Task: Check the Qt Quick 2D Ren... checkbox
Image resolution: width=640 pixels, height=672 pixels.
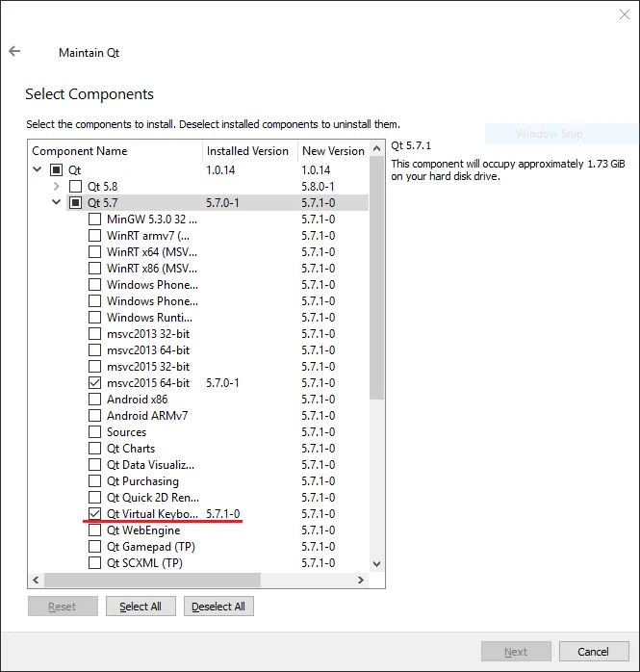Action: point(94,497)
